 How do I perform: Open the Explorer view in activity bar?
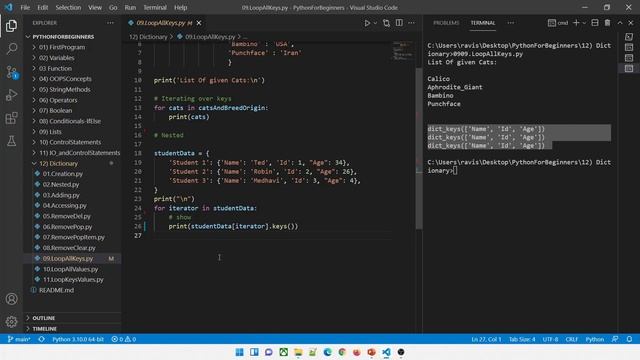point(11,26)
